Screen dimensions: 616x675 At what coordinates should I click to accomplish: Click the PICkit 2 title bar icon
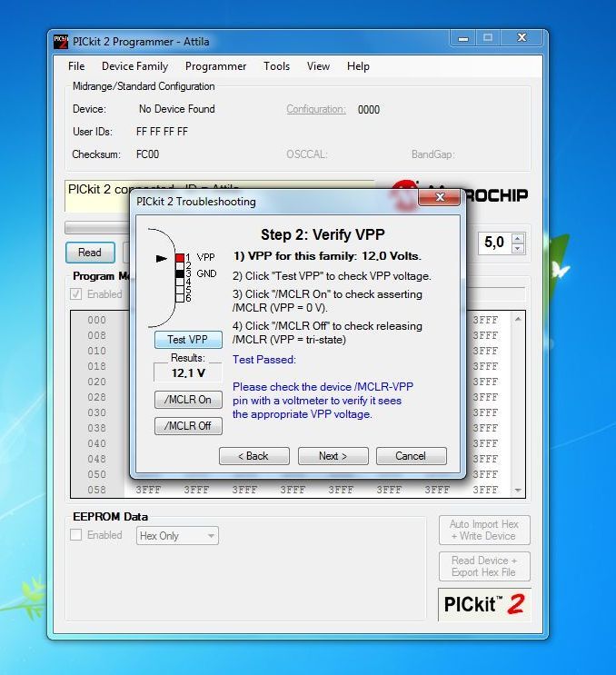[x=61, y=42]
